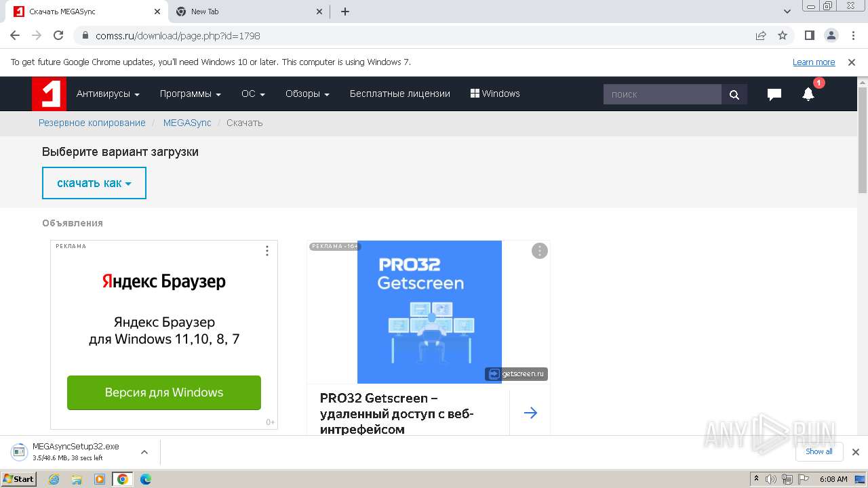Expand the Программы menu
This screenshot has width=868, height=488.
[191, 94]
